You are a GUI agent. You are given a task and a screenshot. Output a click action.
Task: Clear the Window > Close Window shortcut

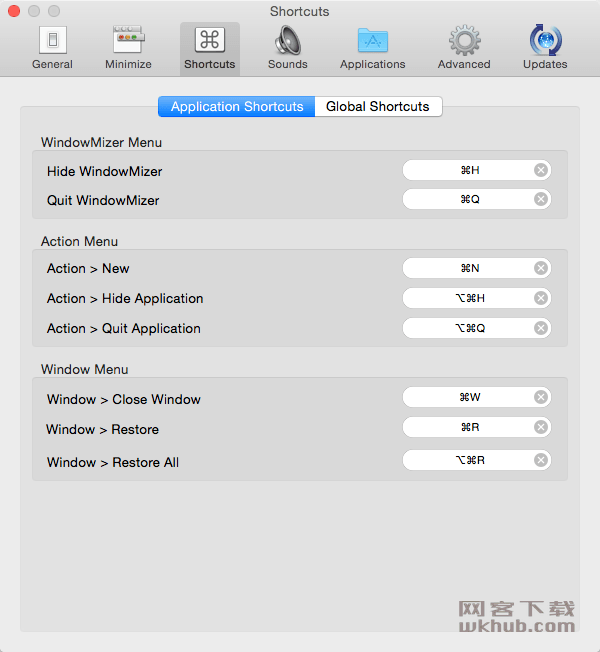[x=541, y=397]
